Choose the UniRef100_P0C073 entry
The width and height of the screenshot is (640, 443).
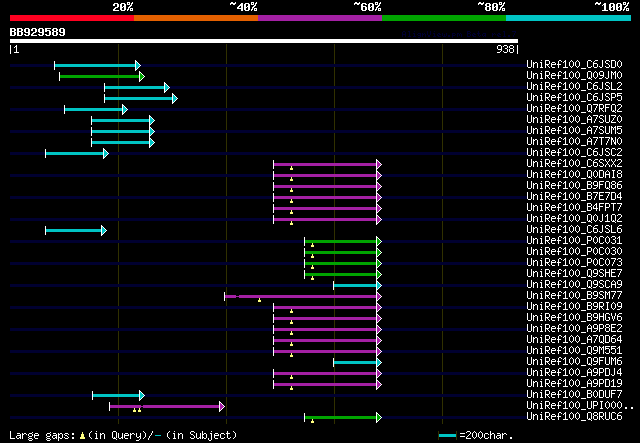click(574, 263)
